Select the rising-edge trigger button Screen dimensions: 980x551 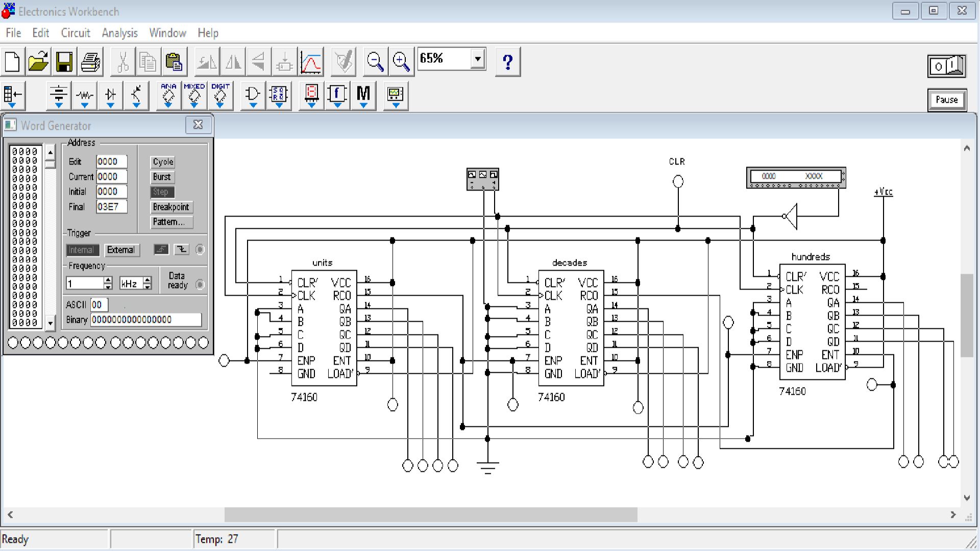click(161, 249)
